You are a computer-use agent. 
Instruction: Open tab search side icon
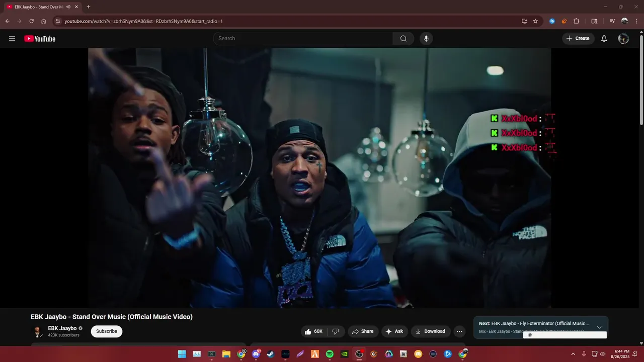pyautogui.click(x=594, y=21)
